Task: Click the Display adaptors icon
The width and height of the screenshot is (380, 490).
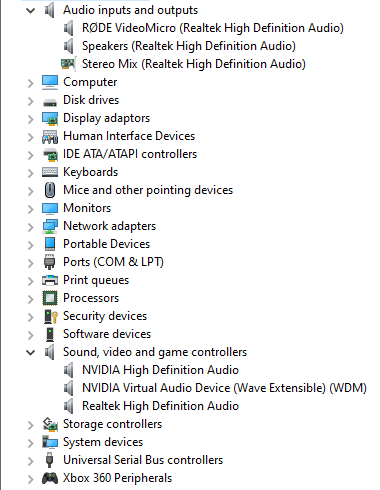Action: point(50,118)
